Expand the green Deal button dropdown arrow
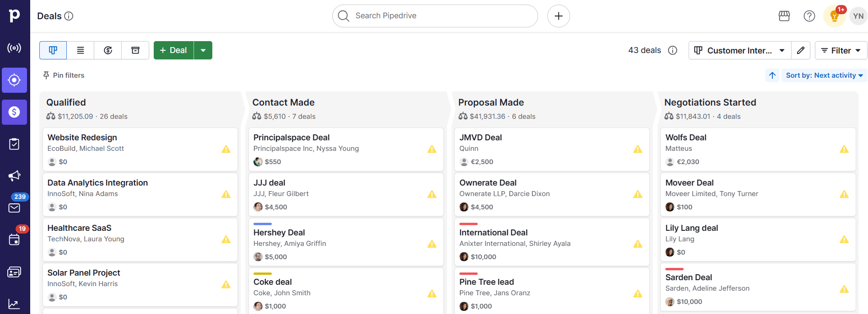868x314 pixels. 203,50
